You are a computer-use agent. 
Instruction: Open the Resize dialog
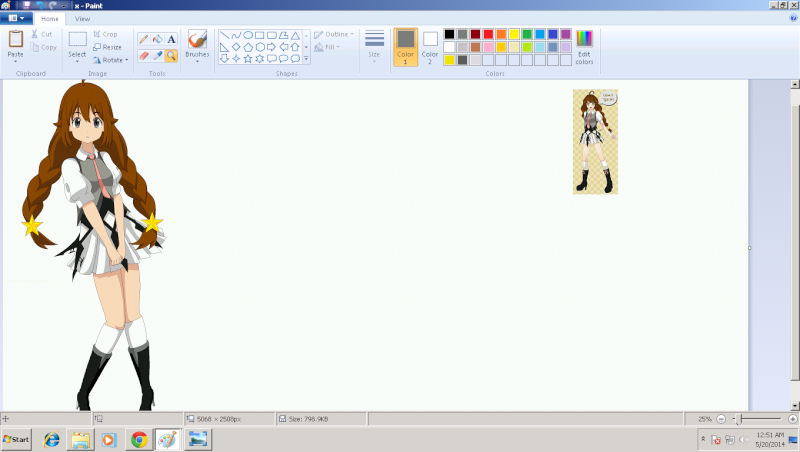[x=107, y=47]
